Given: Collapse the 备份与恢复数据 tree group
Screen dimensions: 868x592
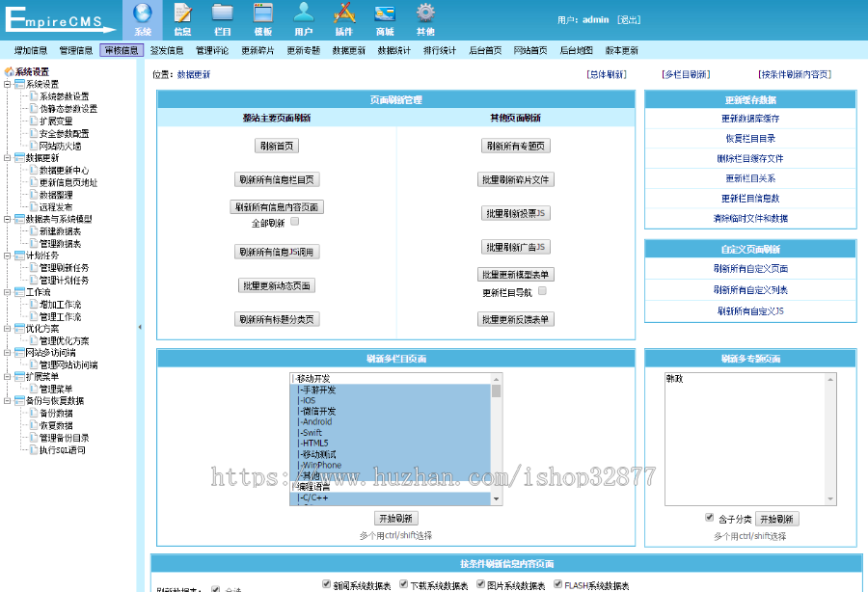Looking at the screenshot, I should [7, 400].
